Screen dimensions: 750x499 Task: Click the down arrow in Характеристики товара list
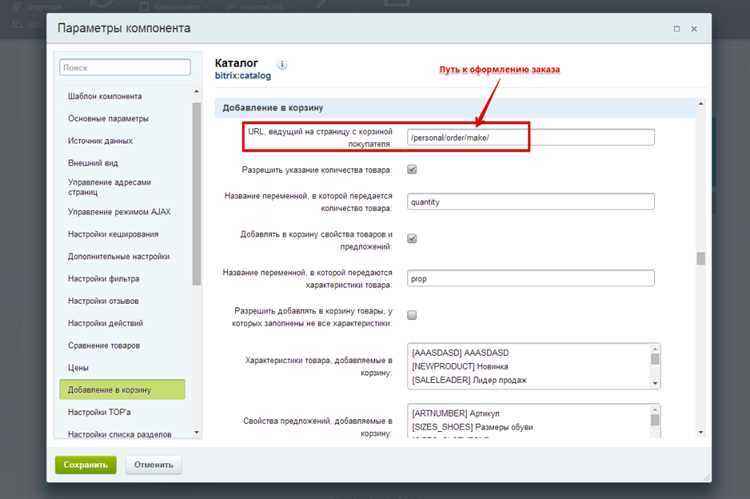(x=655, y=383)
